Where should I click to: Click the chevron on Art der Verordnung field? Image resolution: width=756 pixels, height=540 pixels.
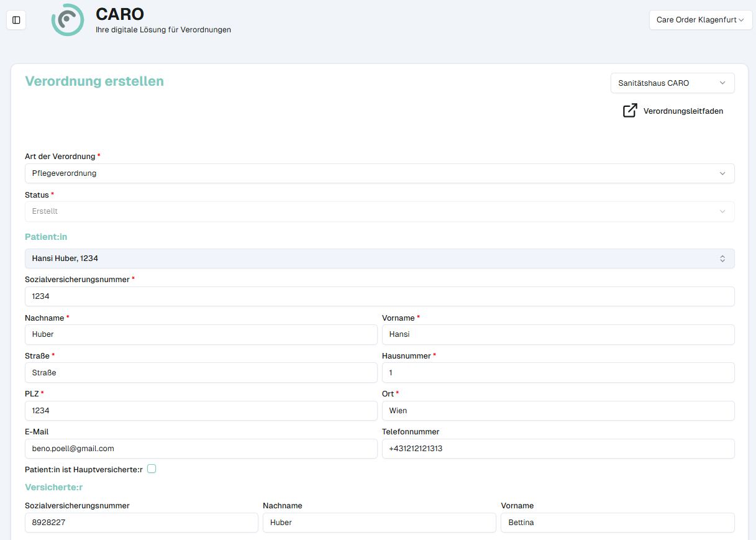click(x=723, y=173)
